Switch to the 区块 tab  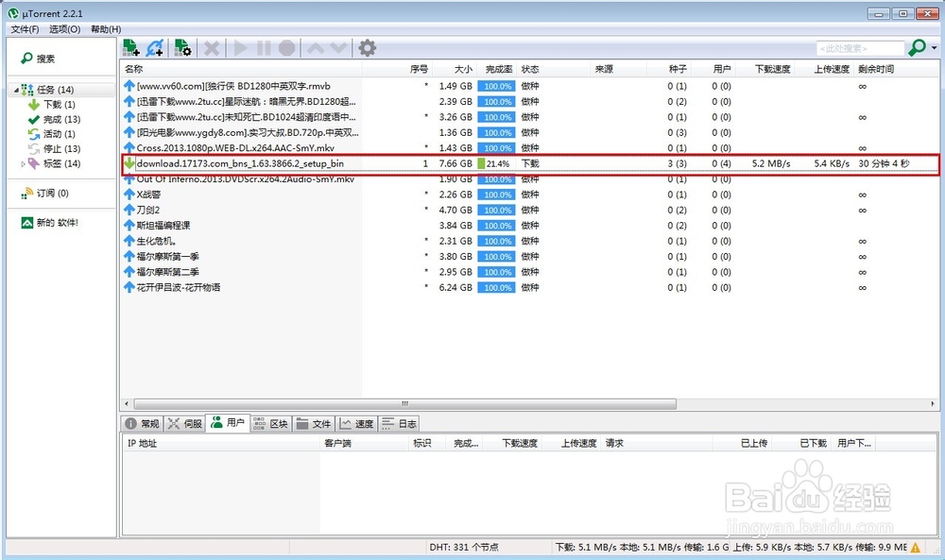tap(270, 423)
